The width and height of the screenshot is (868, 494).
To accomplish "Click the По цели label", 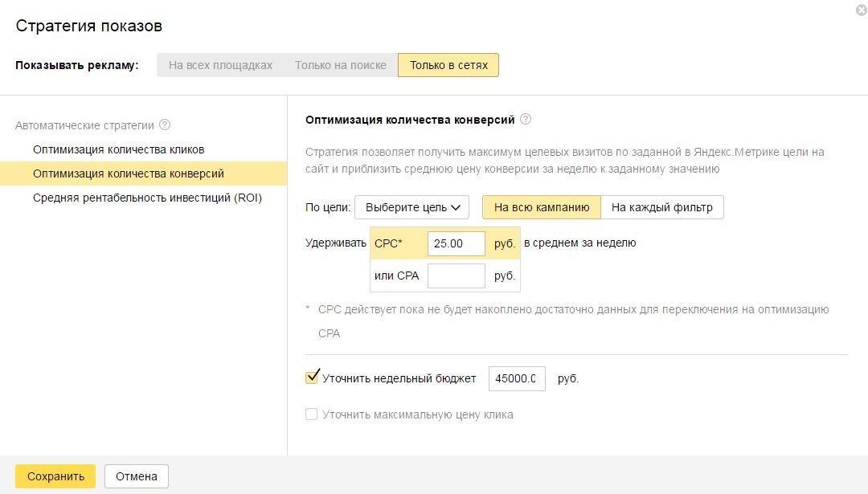I will [x=328, y=207].
